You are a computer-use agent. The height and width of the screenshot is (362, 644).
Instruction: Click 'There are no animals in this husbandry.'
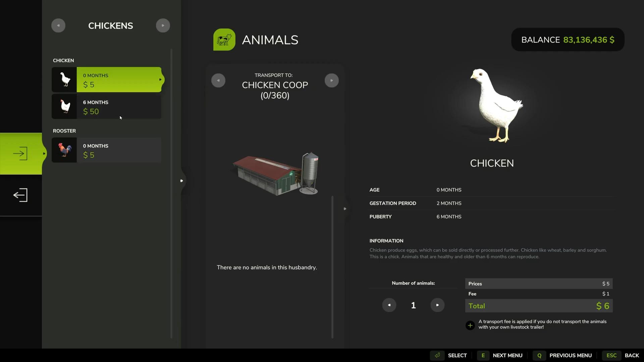point(267,267)
